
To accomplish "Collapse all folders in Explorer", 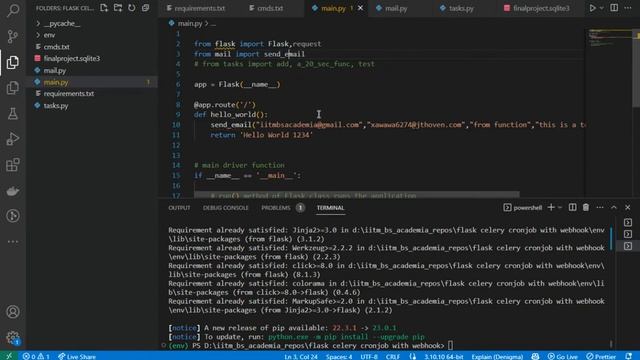I will click(x=145, y=8).
